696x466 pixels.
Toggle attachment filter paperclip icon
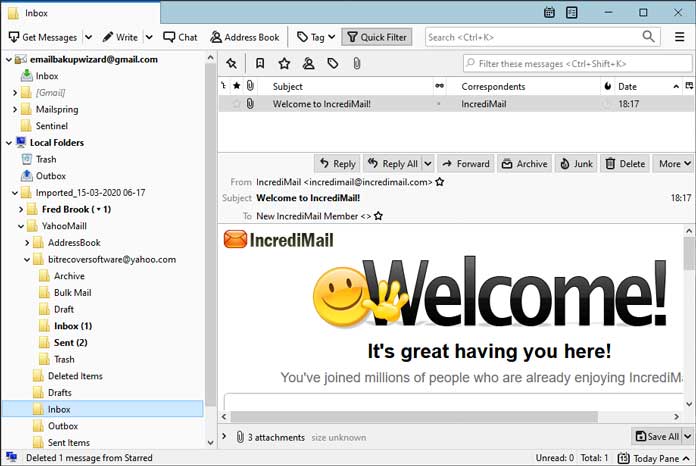click(x=356, y=64)
